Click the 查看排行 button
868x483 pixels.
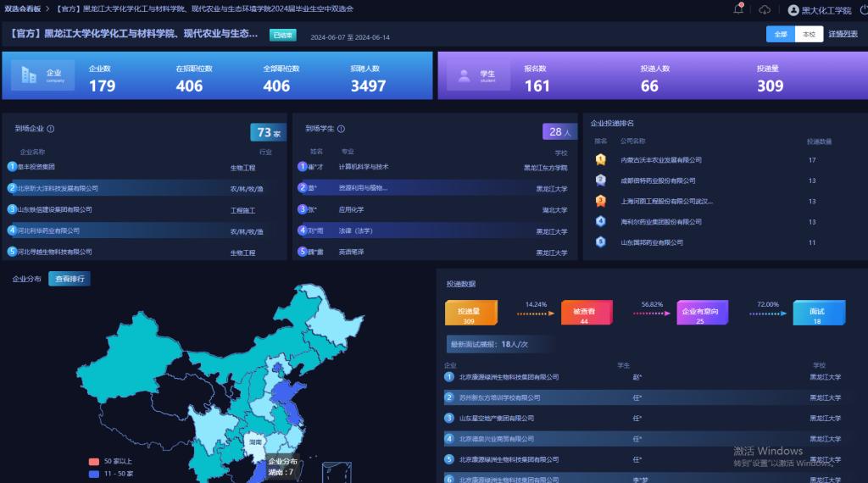point(69,279)
